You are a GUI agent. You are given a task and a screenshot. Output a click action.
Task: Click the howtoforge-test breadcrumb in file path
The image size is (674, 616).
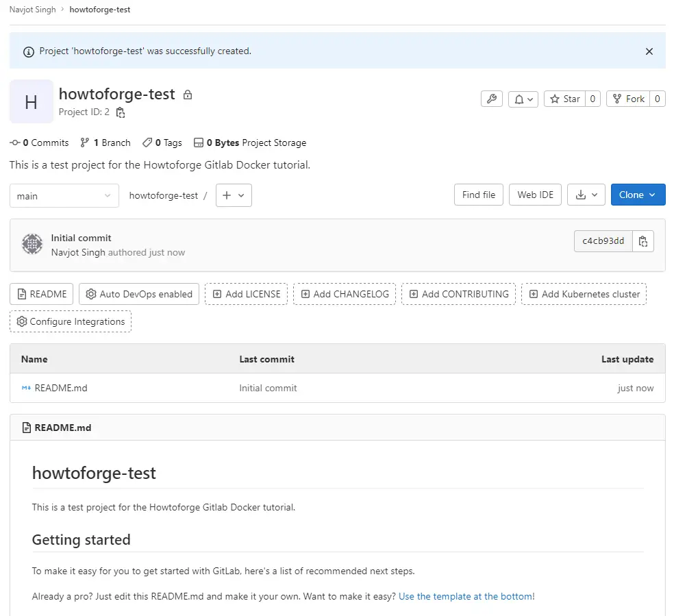[163, 195]
